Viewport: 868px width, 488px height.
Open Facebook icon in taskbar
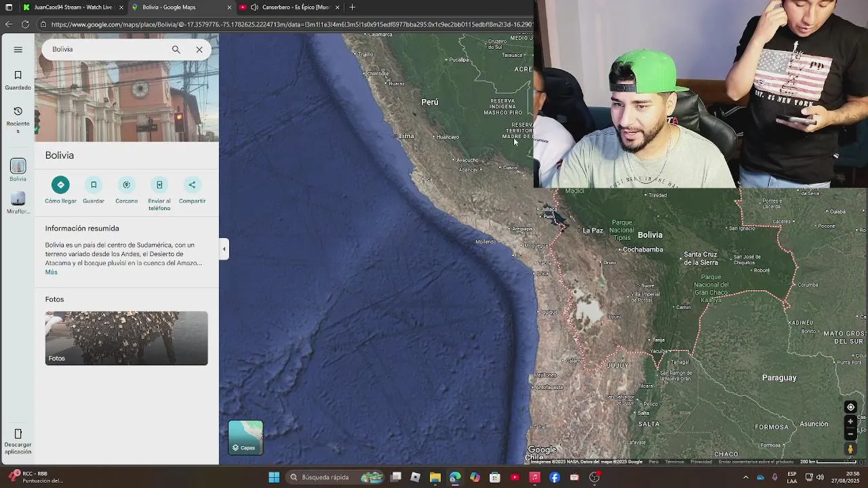555,477
